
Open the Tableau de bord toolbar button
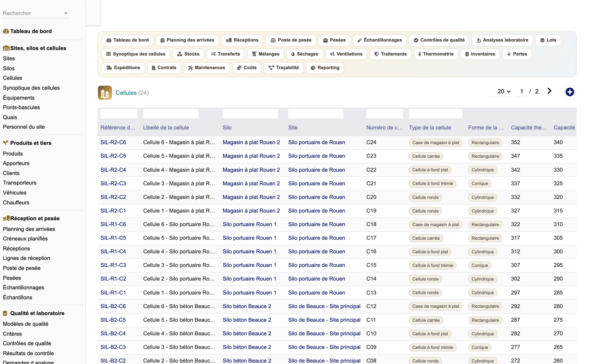pos(127,40)
